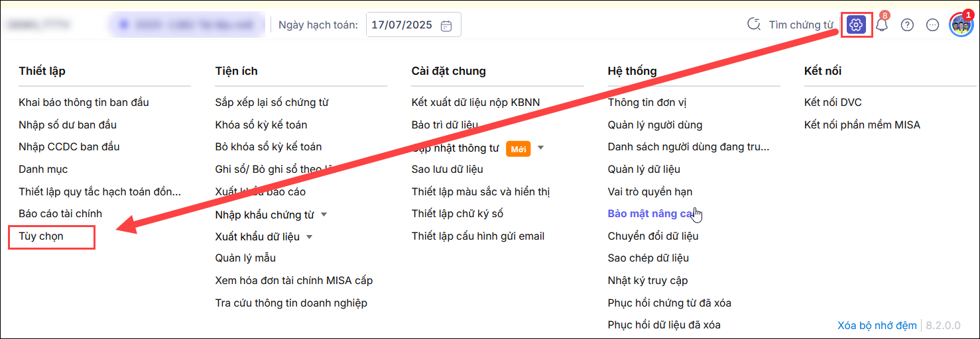Open Danh sách người dùng đang truy cập
This screenshot has width=980, height=339.
click(688, 147)
